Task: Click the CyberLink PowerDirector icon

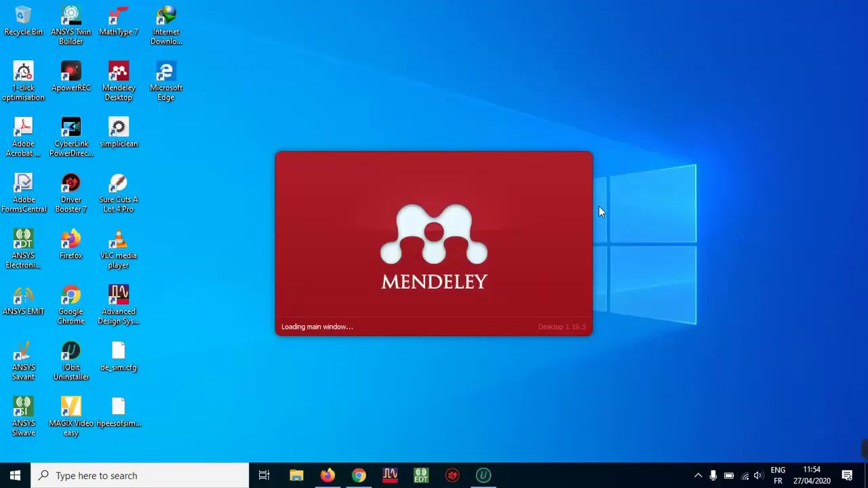Action: tap(71, 138)
